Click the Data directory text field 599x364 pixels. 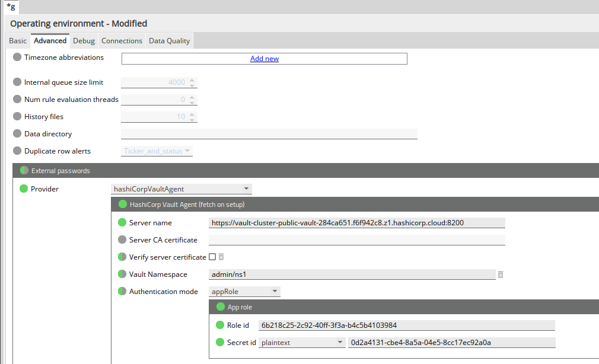click(269, 134)
